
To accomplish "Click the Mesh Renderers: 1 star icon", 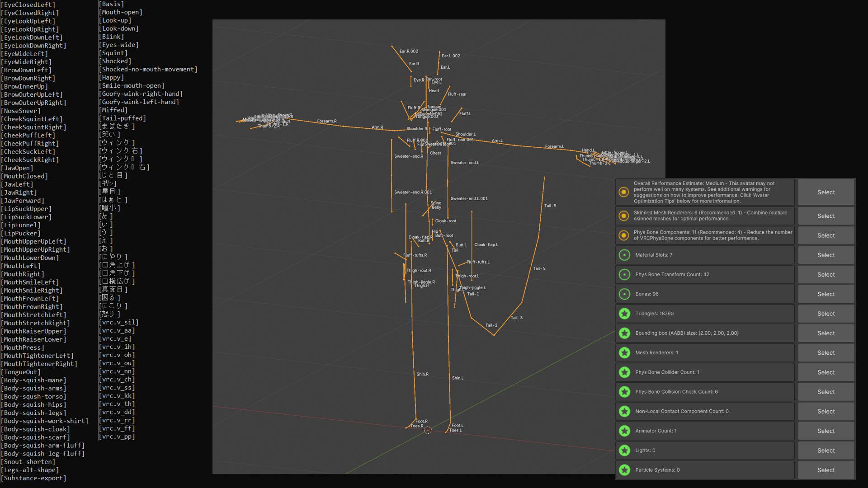I will (624, 353).
